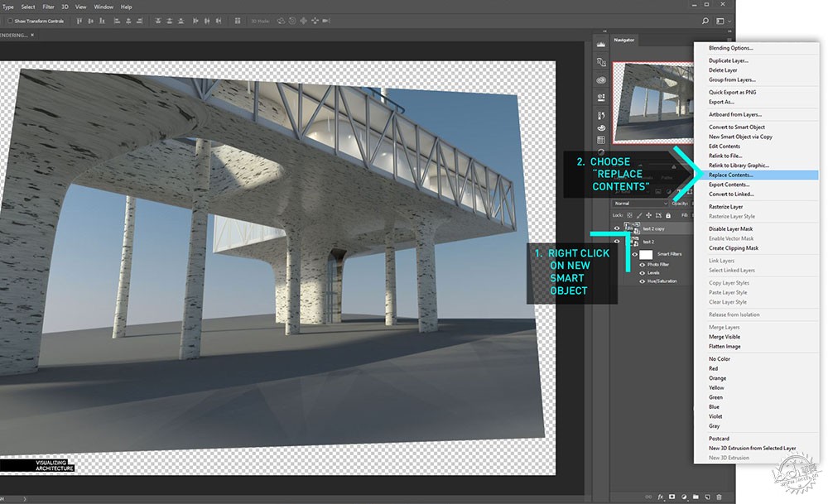Toggle Lock image pixels brush icon
The height and width of the screenshot is (504, 828).
coord(639,215)
